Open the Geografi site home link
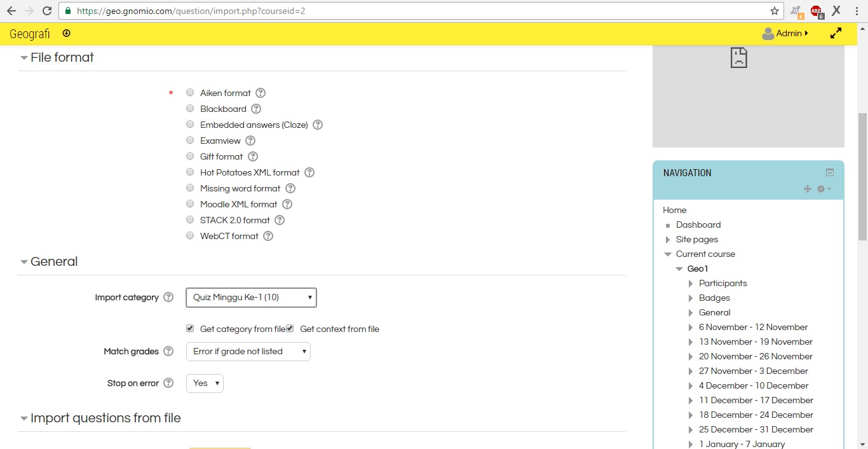Screen dimensions: 868x449 click(x=30, y=34)
